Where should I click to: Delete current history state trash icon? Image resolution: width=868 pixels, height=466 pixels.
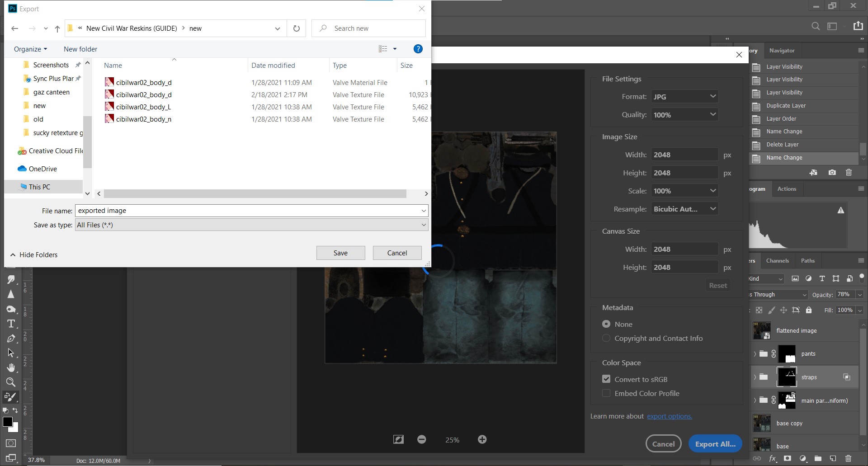[849, 173]
